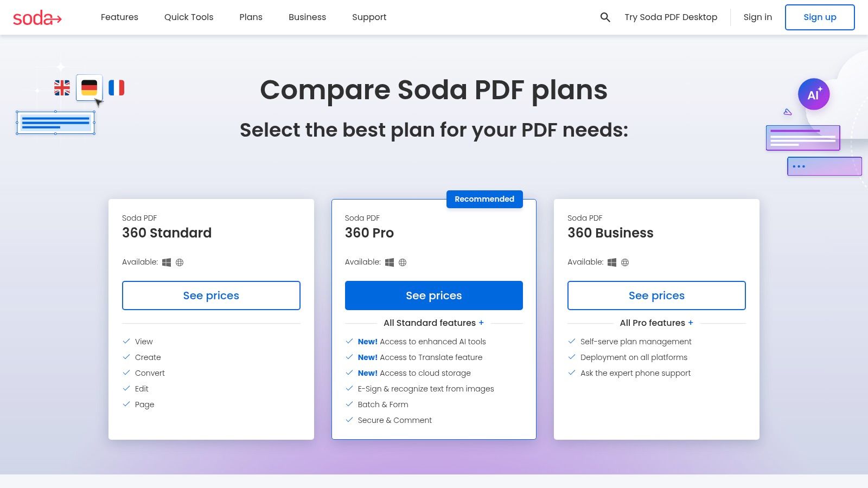
Task: Click the AI icon on the right side
Action: [813, 94]
